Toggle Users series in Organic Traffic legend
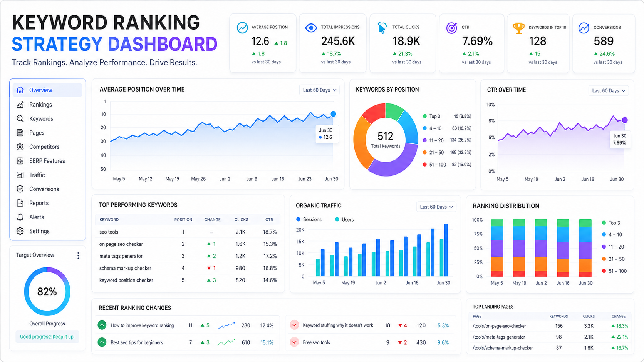The width and height of the screenshot is (644, 362). coord(344,219)
